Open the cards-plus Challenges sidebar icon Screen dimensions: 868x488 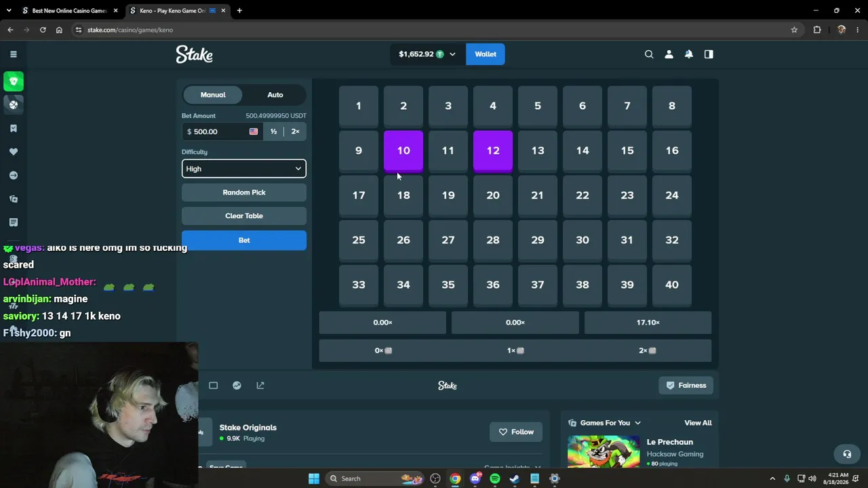pyautogui.click(x=13, y=199)
